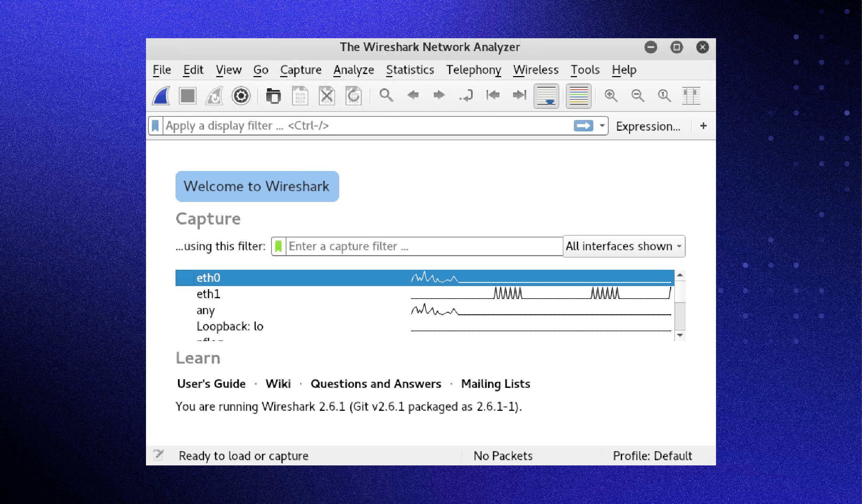Click Expression button to build filter

pyautogui.click(x=648, y=126)
